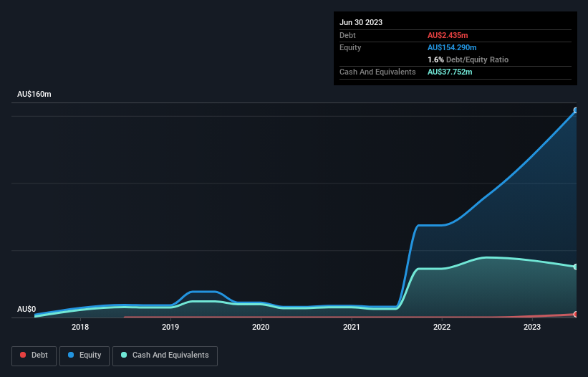The width and height of the screenshot is (588, 377).
Task: Click the teal Cash And Equivalents legend dot
Action: [x=124, y=355]
